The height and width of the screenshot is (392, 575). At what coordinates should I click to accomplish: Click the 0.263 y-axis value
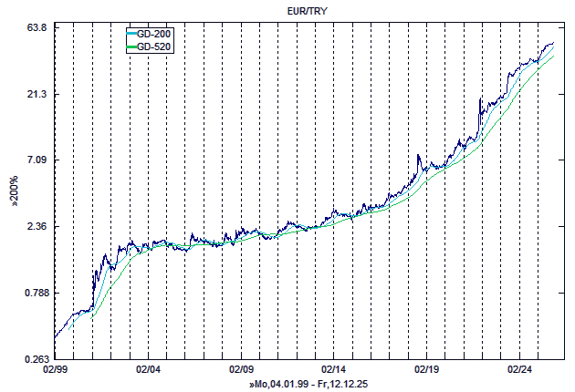click(x=34, y=359)
